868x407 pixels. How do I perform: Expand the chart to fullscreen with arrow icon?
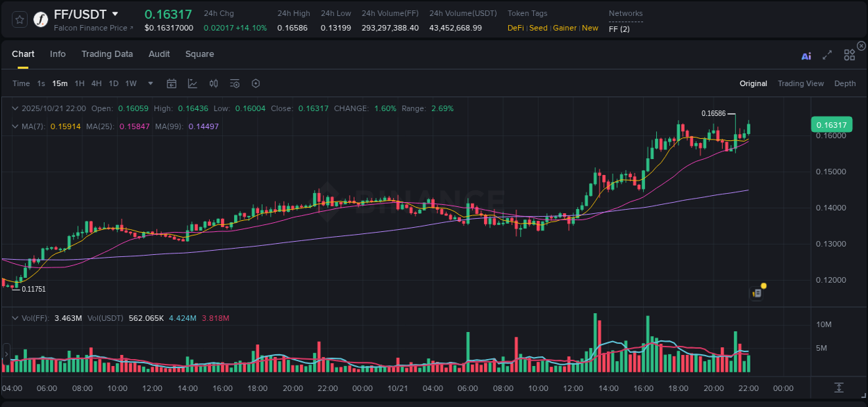(826, 54)
